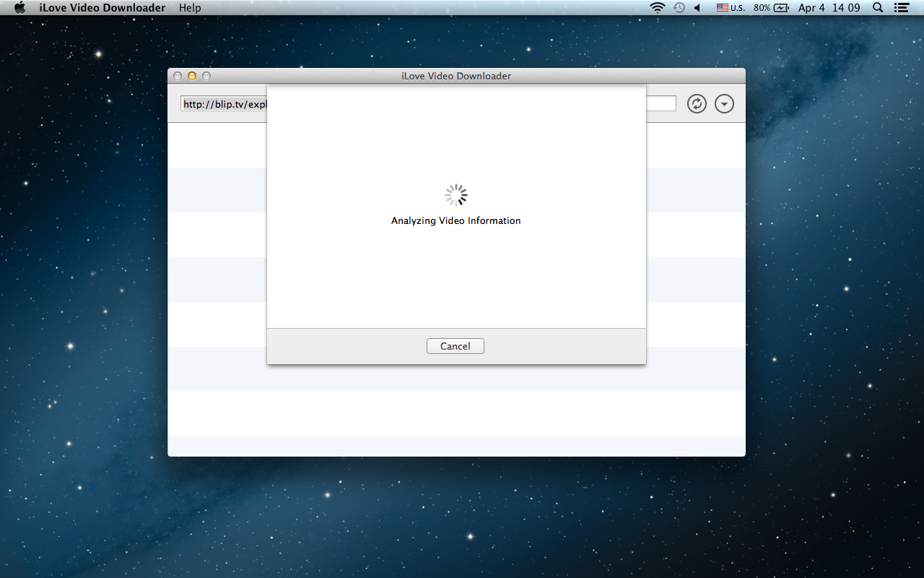Show battery status at 80%

tap(772, 8)
